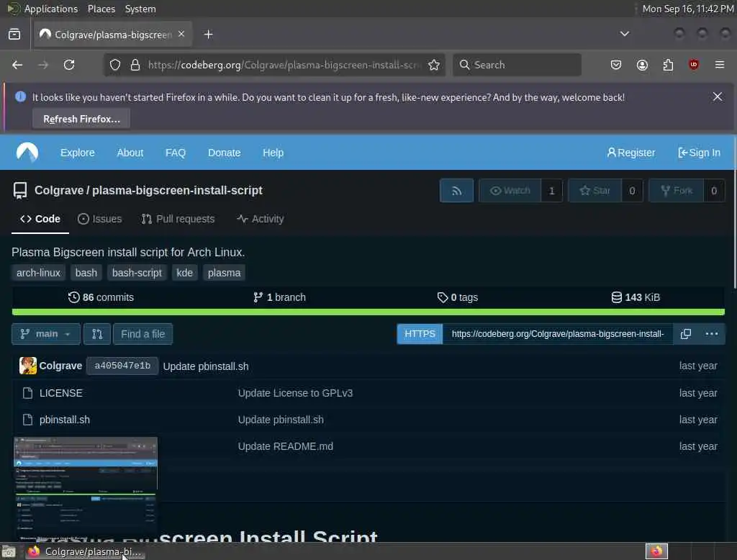The width and height of the screenshot is (737, 560).
Task: Open the arch-linux topic tag
Action: tap(39, 273)
